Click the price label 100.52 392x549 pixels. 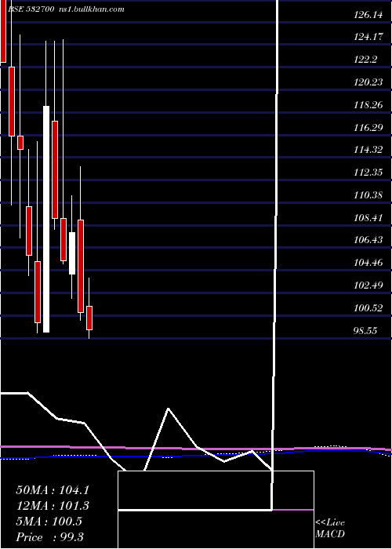[x=368, y=308]
